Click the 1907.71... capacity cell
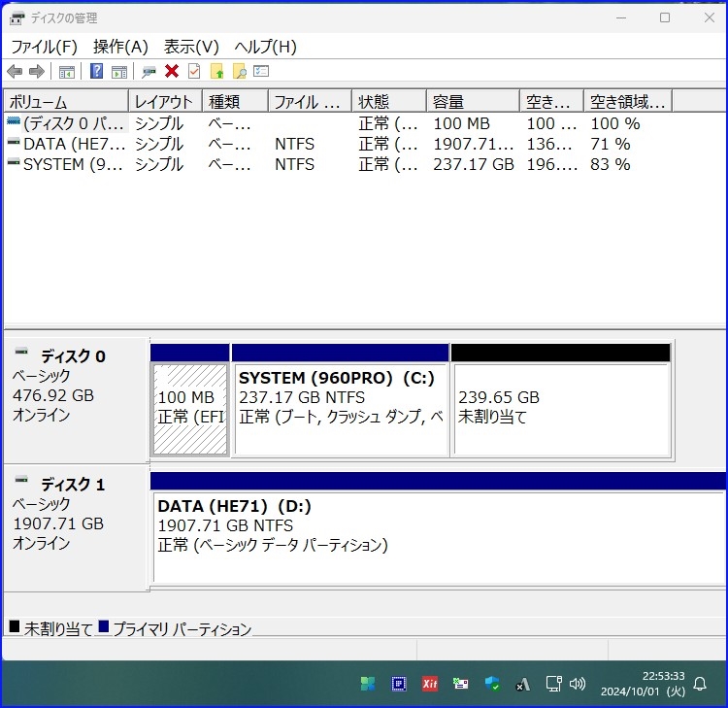 point(474,144)
